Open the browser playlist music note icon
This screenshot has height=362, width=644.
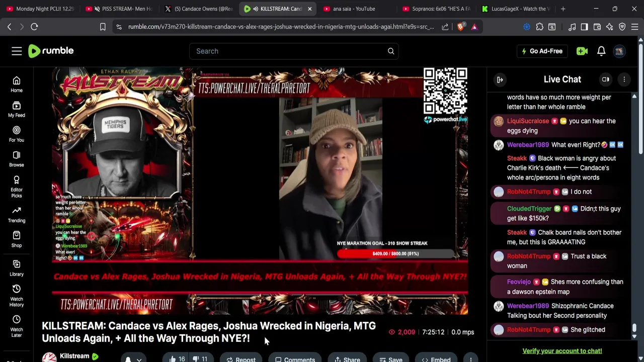(572, 27)
